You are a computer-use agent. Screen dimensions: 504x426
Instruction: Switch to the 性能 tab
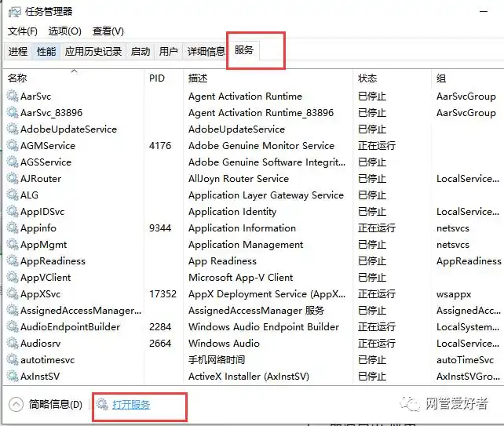click(x=46, y=51)
